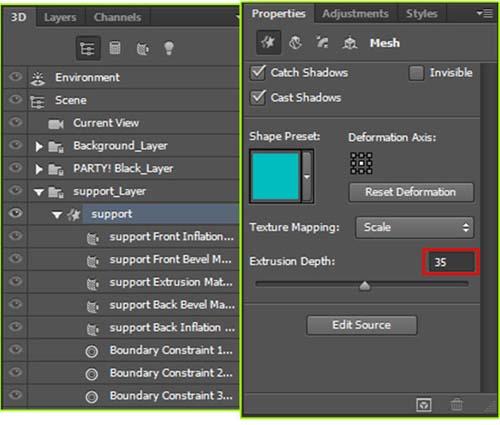Select the Environment row label
The height and width of the screenshot is (425, 500).
tap(87, 77)
